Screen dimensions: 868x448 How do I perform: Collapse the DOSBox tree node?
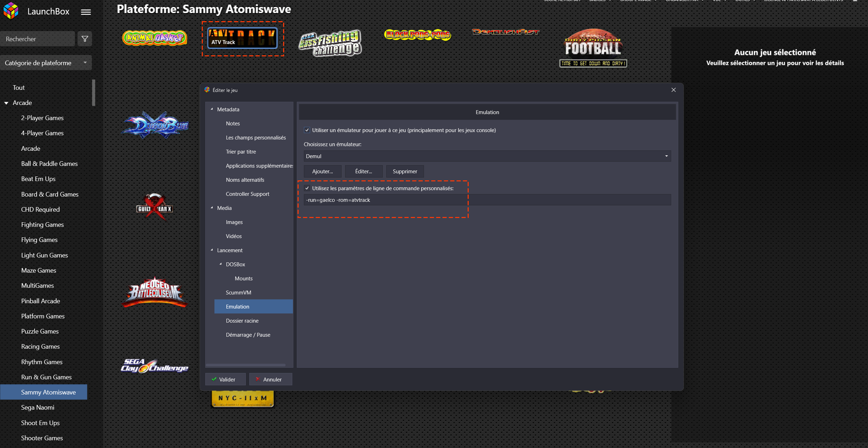tap(220, 264)
